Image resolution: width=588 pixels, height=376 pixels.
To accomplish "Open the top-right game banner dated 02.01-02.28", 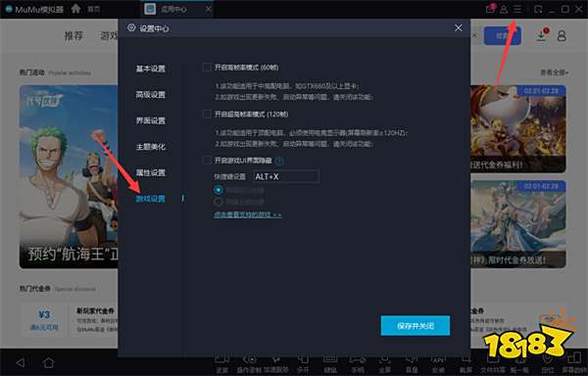I will pyautogui.click(x=517, y=129).
